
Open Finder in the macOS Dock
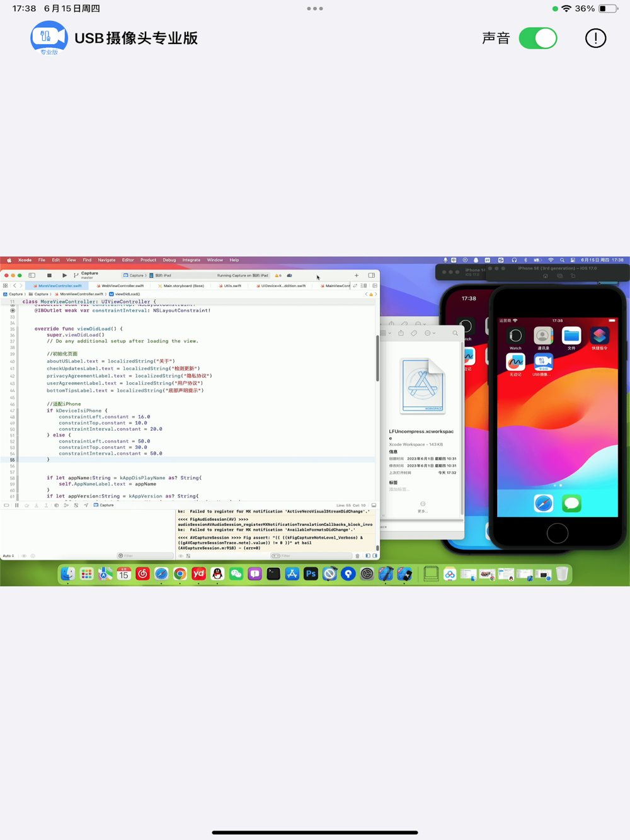pos(67,574)
